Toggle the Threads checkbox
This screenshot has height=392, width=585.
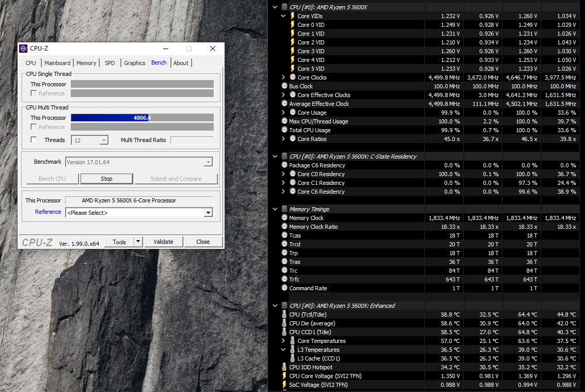pyautogui.click(x=34, y=139)
